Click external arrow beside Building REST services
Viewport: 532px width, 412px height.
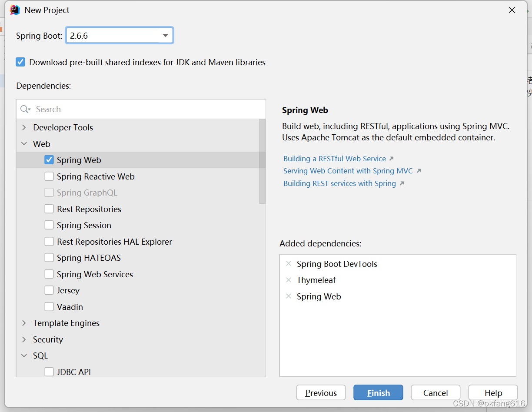(402, 183)
